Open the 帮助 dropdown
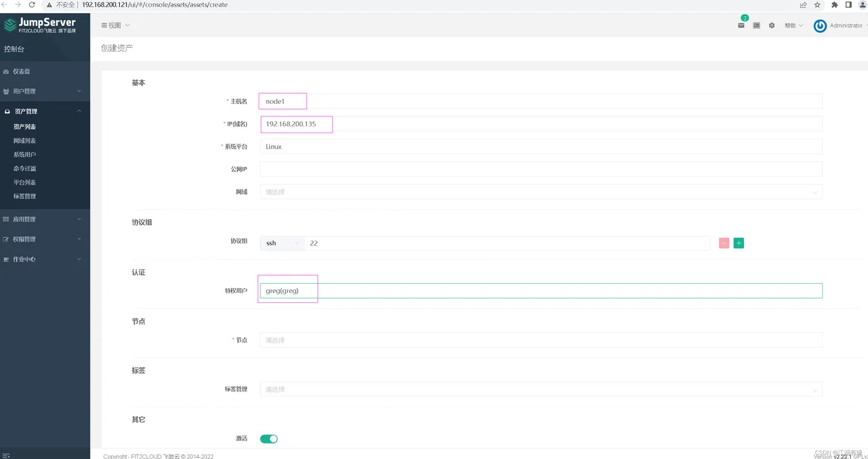This screenshot has height=459, width=868. pos(793,25)
